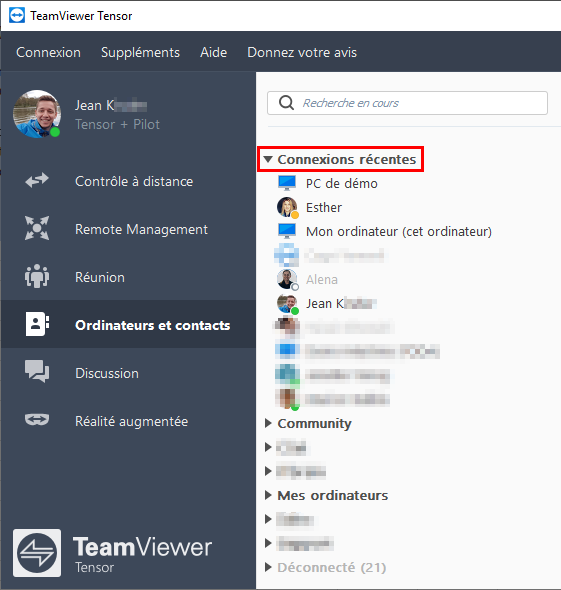Click the magnifier icon in the search box

pyautogui.click(x=286, y=103)
